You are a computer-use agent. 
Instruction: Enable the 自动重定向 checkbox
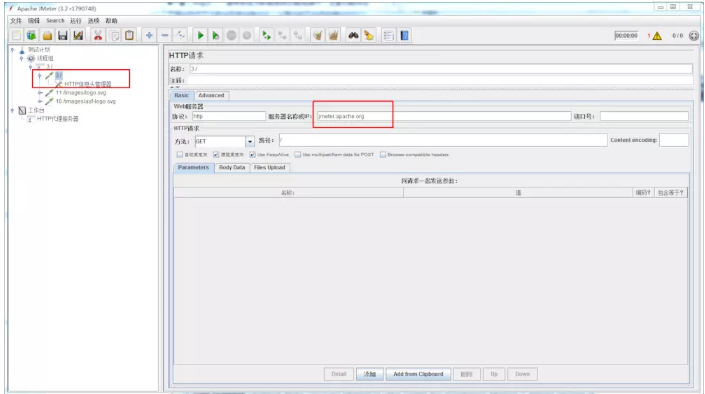click(x=180, y=155)
